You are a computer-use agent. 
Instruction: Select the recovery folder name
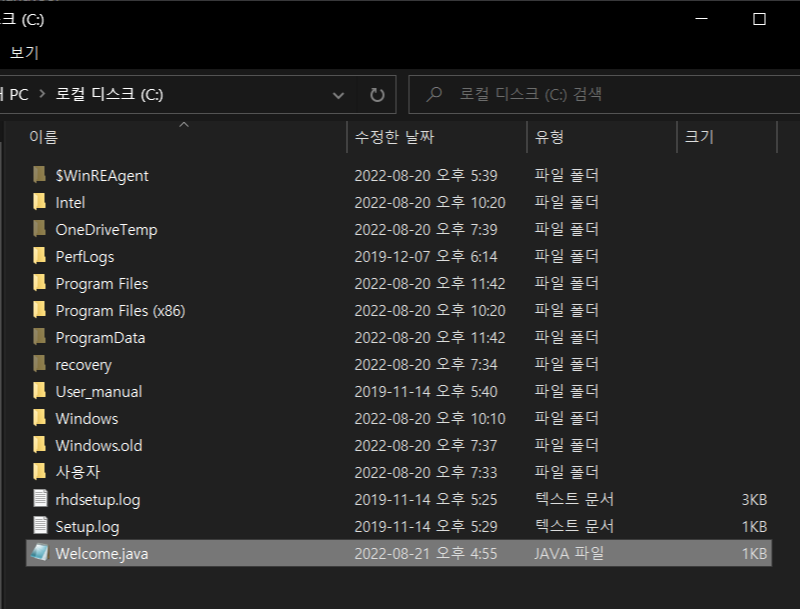[83, 365]
